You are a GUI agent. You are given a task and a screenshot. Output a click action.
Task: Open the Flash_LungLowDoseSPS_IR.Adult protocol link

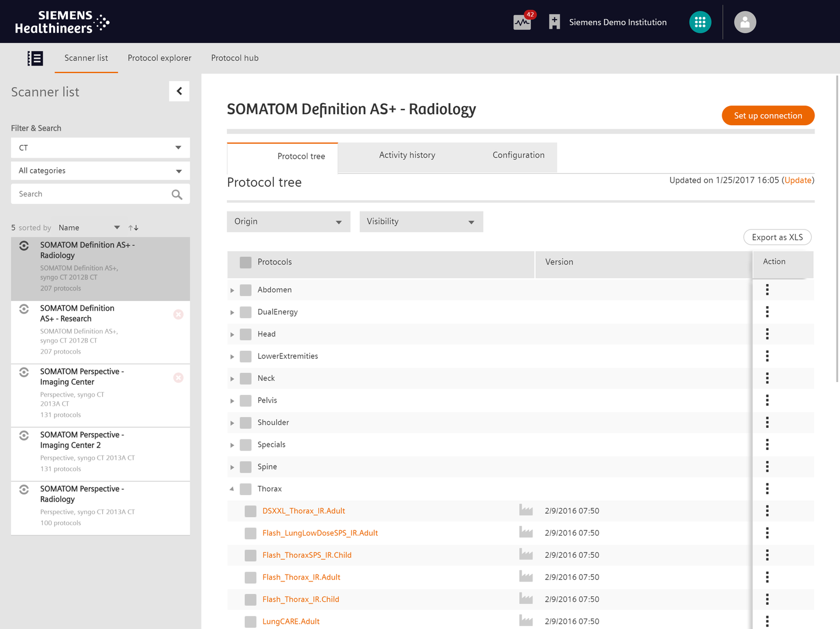[x=320, y=533]
